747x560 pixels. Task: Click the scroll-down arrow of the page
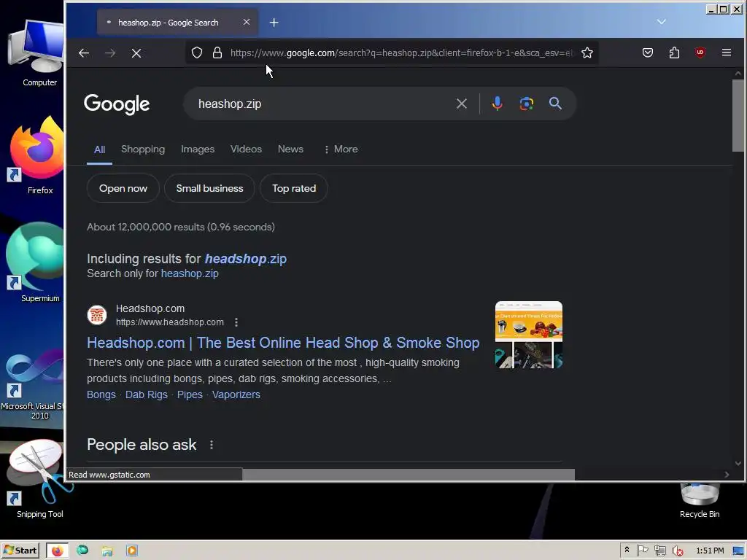[738, 463]
